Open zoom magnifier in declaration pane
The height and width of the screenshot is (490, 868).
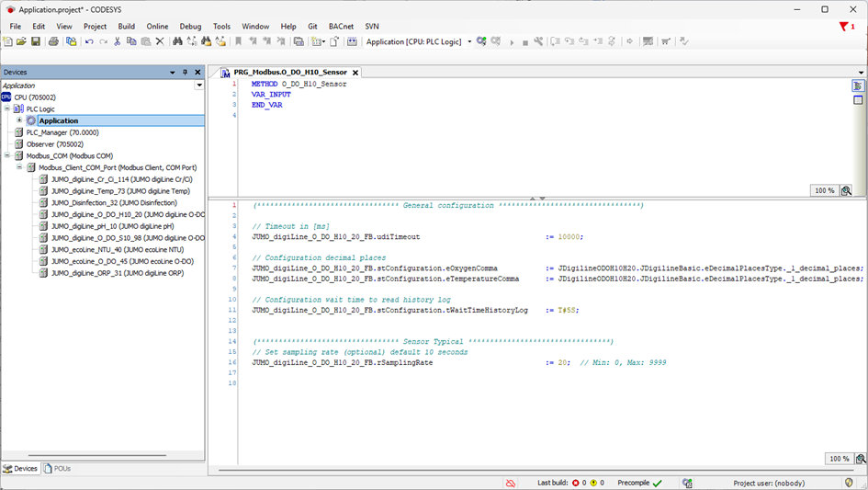tap(846, 190)
